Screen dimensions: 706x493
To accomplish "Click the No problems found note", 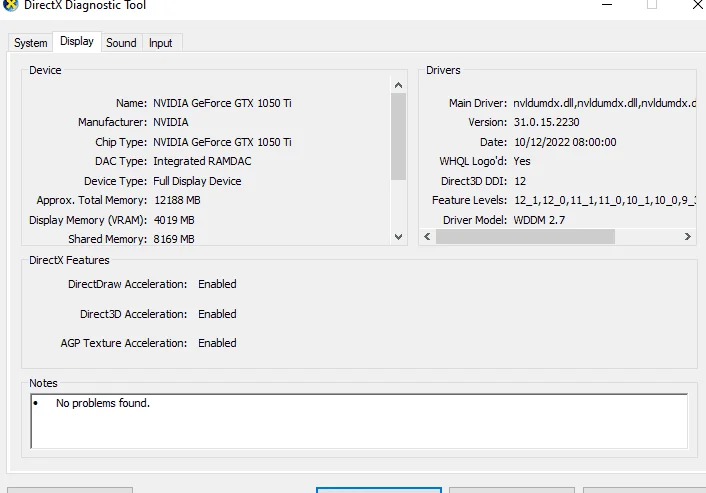I will [103, 403].
